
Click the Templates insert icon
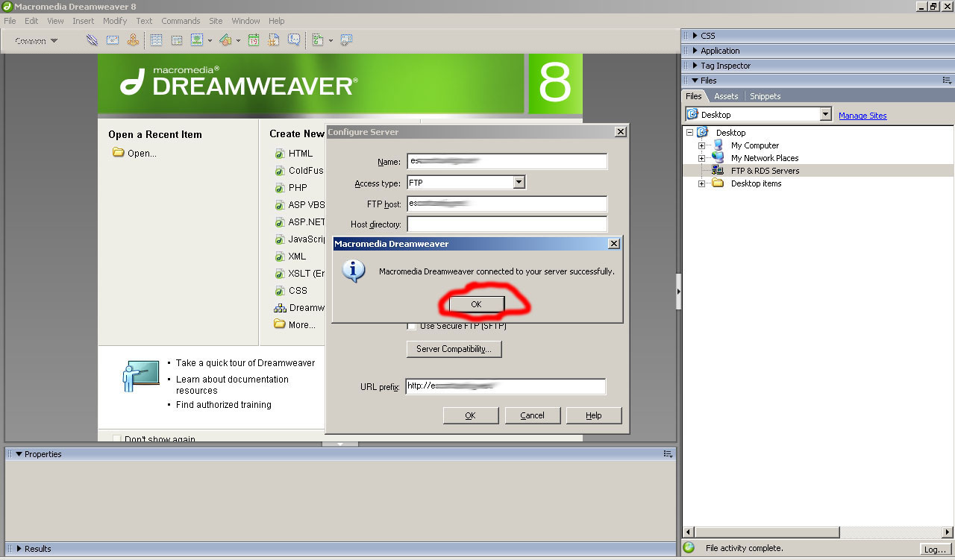pos(318,40)
